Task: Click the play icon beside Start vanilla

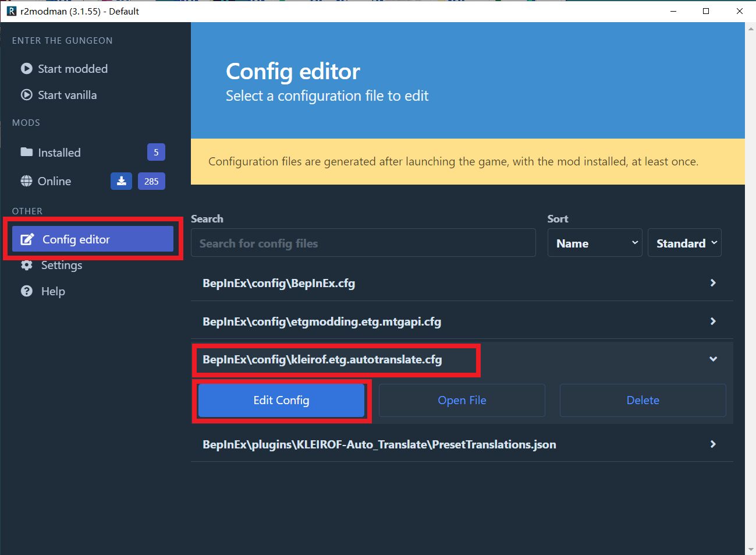Action: pos(27,95)
